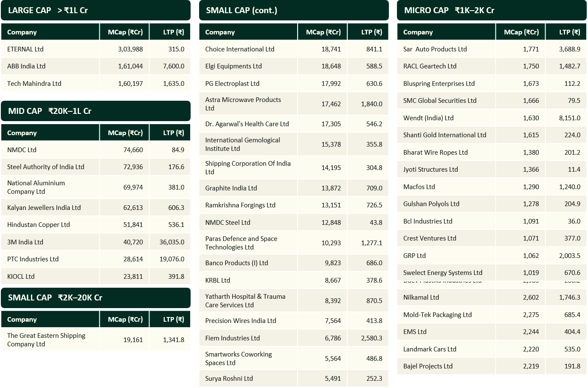Select the Swelect Energy Systems Ltd cell
This screenshot has width=588, height=388.
(x=446, y=273)
